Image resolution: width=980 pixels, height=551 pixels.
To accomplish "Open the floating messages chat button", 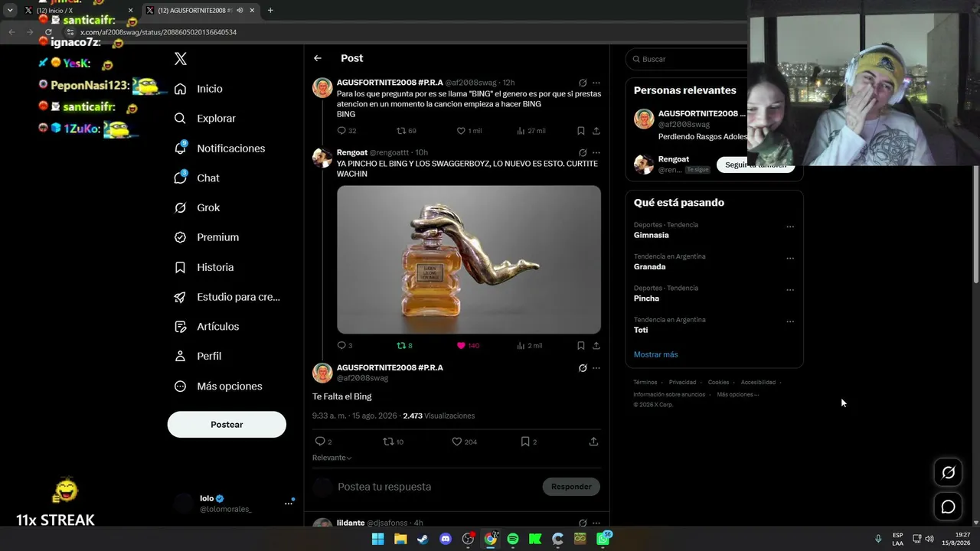I will click(948, 507).
